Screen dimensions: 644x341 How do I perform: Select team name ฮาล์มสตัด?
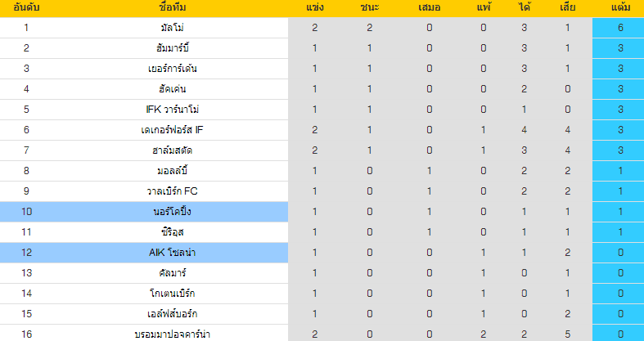173,150
